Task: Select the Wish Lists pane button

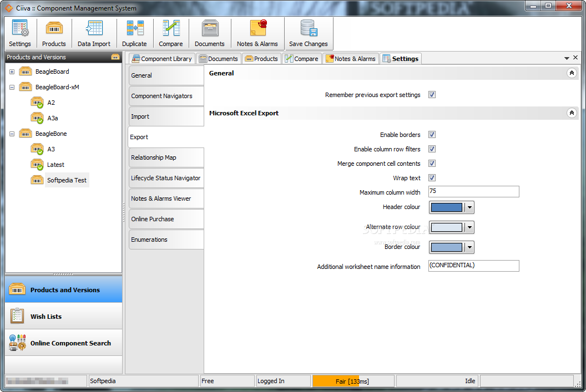Action: click(x=64, y=316)
